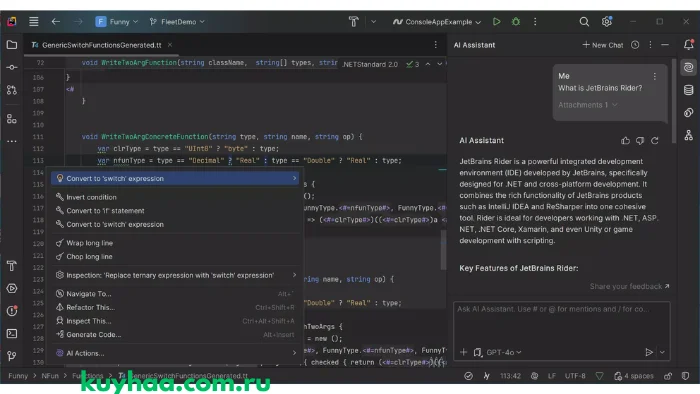Change 4 spaces indentation setting
700x394 pixels.
[x=634, y=376]
